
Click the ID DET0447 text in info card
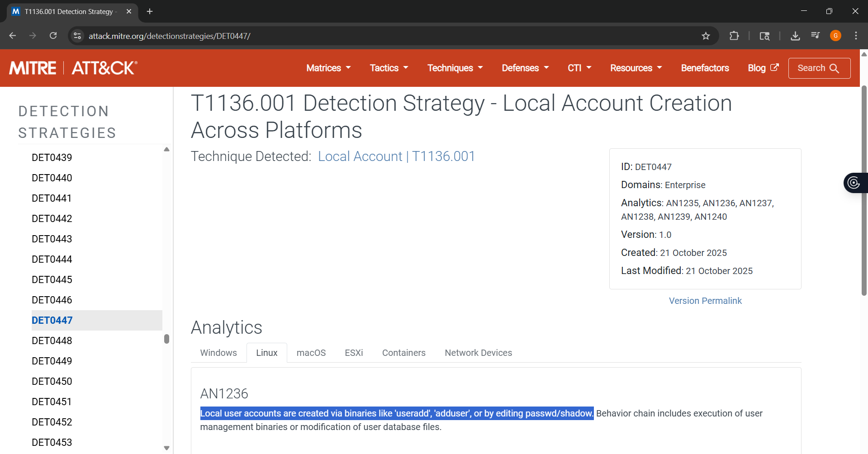click(646, 167)
